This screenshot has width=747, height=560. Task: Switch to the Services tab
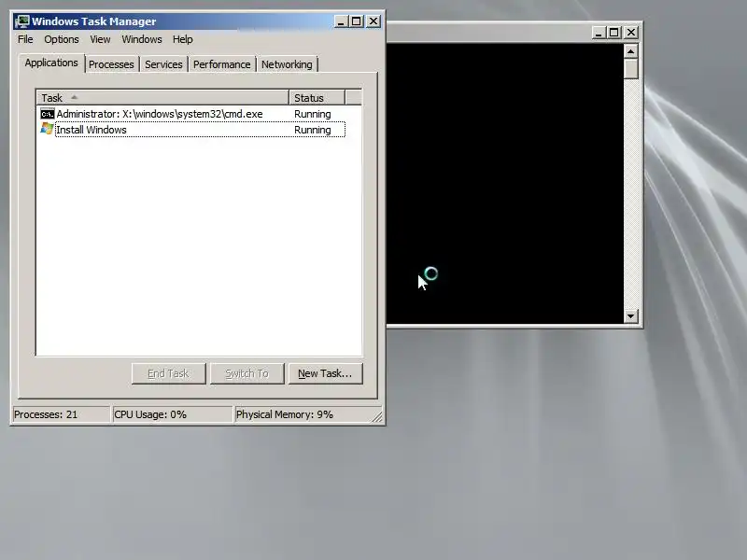pos(163,64)
